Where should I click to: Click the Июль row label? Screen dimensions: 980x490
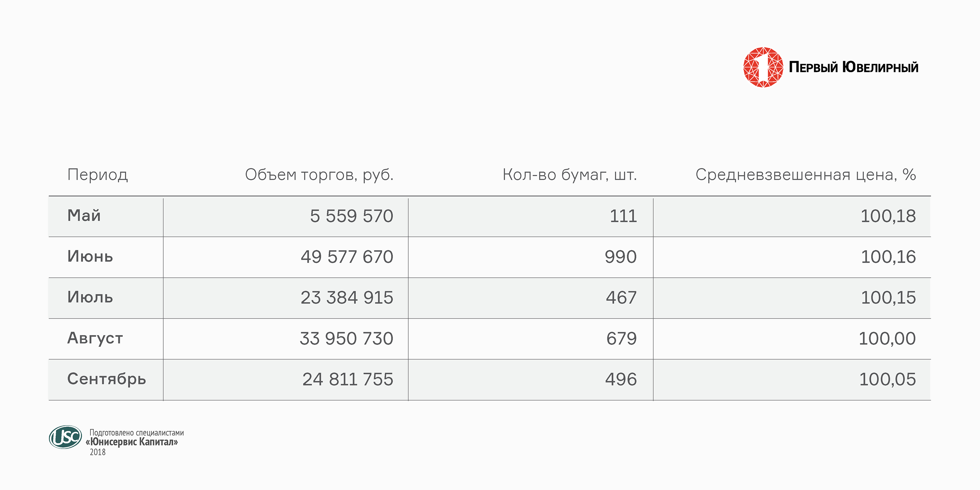[90, 297]
